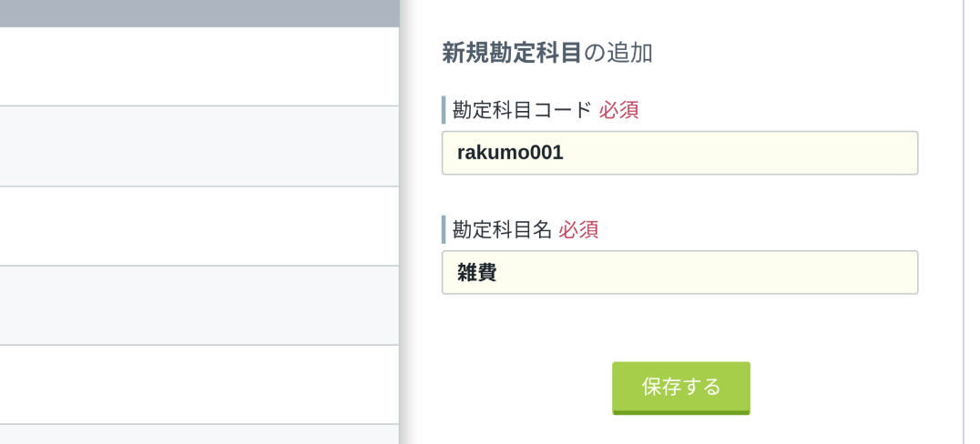Click the rakumo001 text in the code field
The width and height of the screenshot is (980, 444).
tap(510, 153)
